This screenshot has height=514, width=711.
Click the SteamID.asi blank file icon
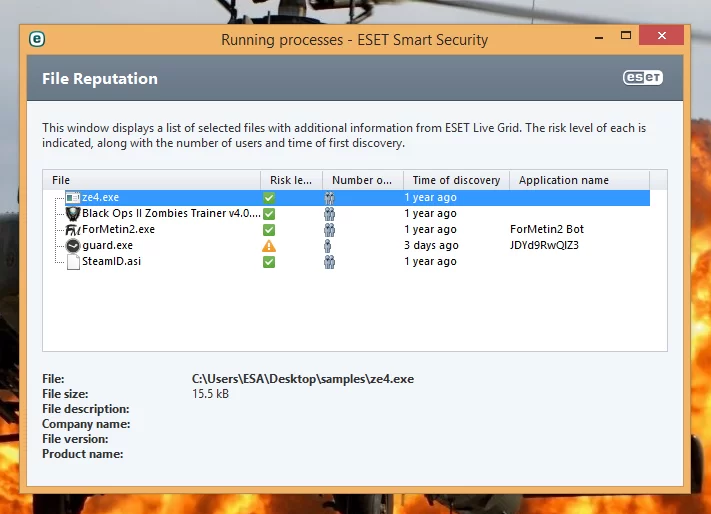73,262
